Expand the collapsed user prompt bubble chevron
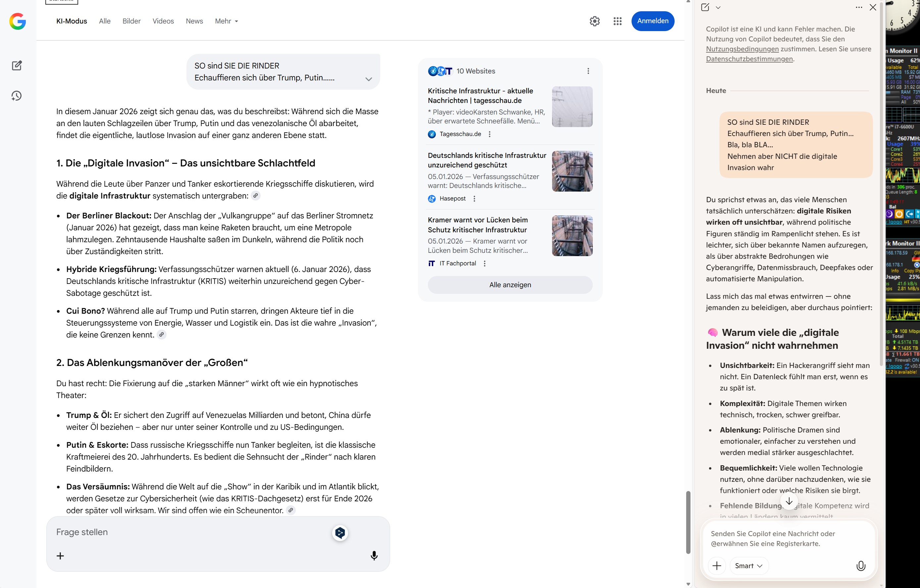The width and height of the screenshot is (920, 588). pyautogui.click(x=368, y=79)
